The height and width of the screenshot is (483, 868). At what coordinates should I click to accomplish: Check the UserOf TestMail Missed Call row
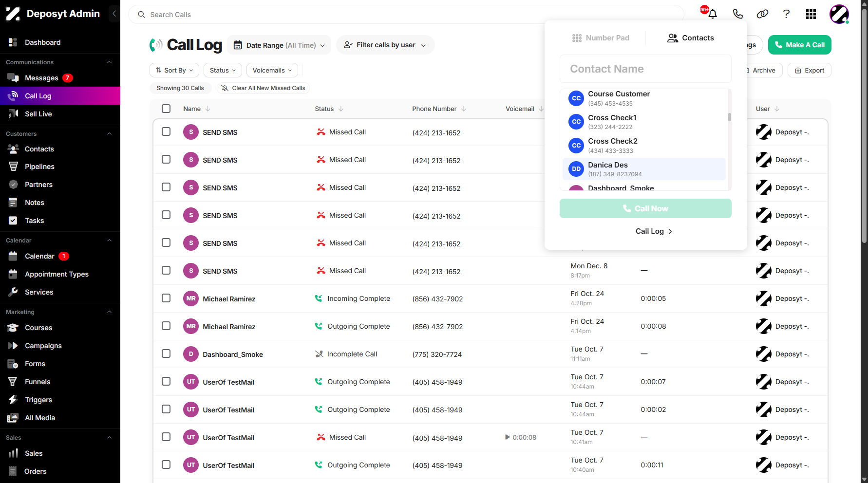[166, 437]
